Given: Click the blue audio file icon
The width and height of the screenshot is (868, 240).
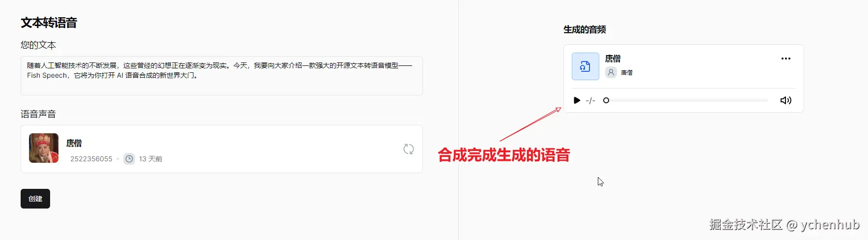Looking at the screenshot, I should [585, 66].
